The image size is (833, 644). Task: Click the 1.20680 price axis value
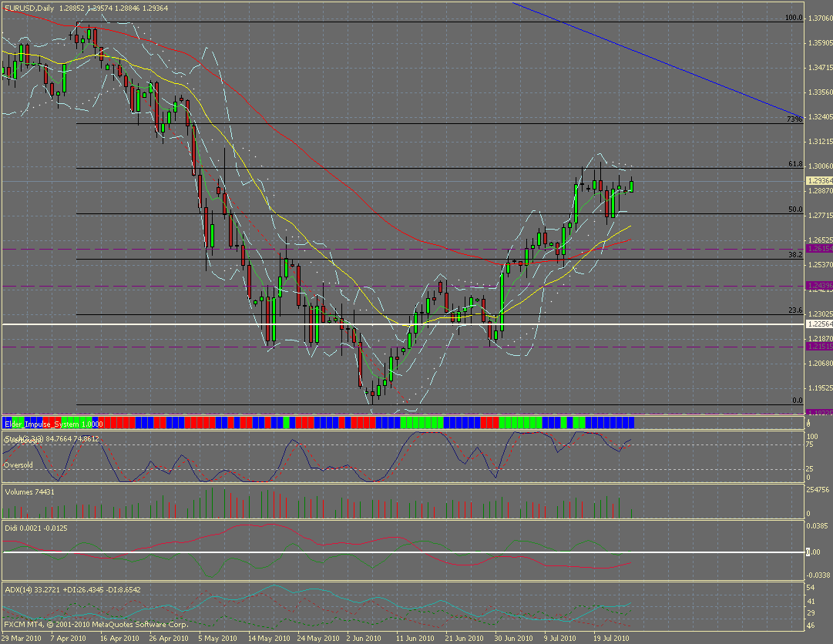pos(820,363)
